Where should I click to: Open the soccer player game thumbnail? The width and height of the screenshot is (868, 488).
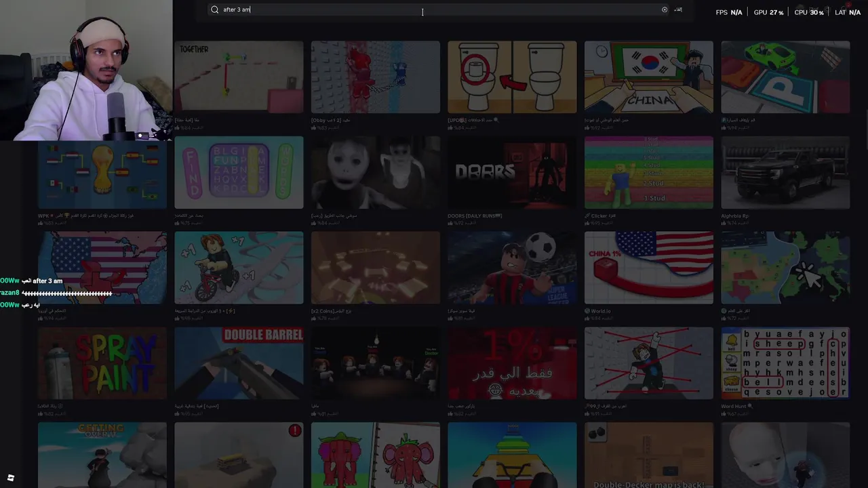pos(512,268)
